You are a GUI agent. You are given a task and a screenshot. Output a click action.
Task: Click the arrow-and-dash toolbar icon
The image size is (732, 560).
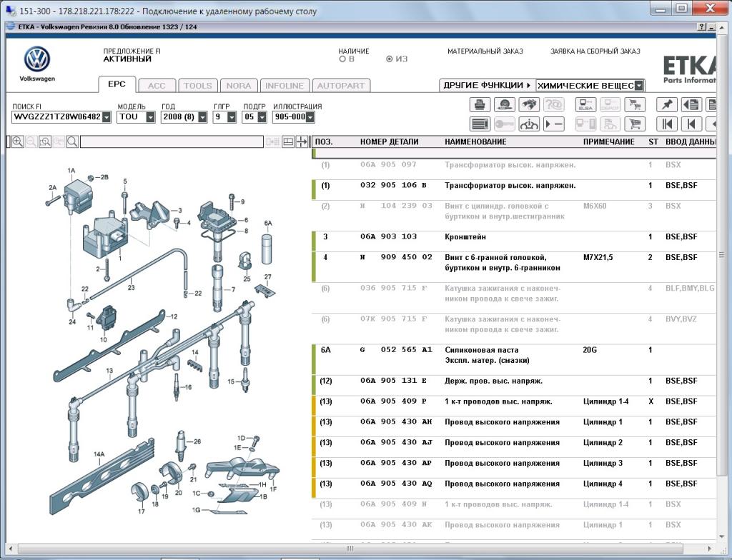[x=553, y=124]
